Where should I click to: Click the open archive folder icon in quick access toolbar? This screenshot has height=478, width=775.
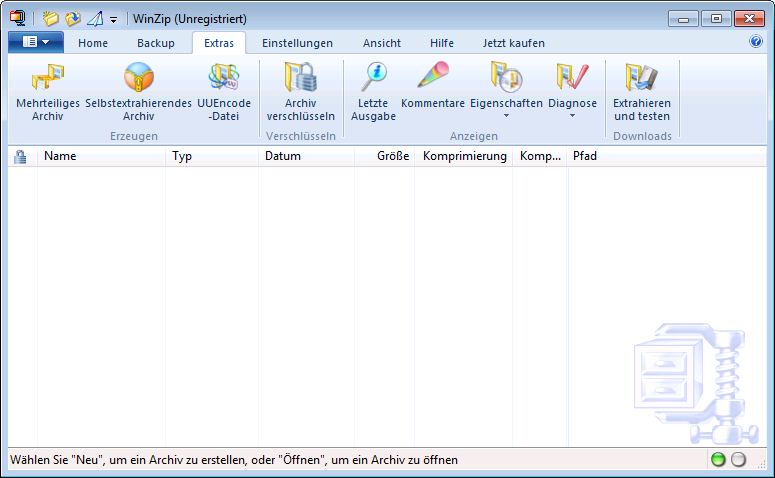(x=73, y=18)
